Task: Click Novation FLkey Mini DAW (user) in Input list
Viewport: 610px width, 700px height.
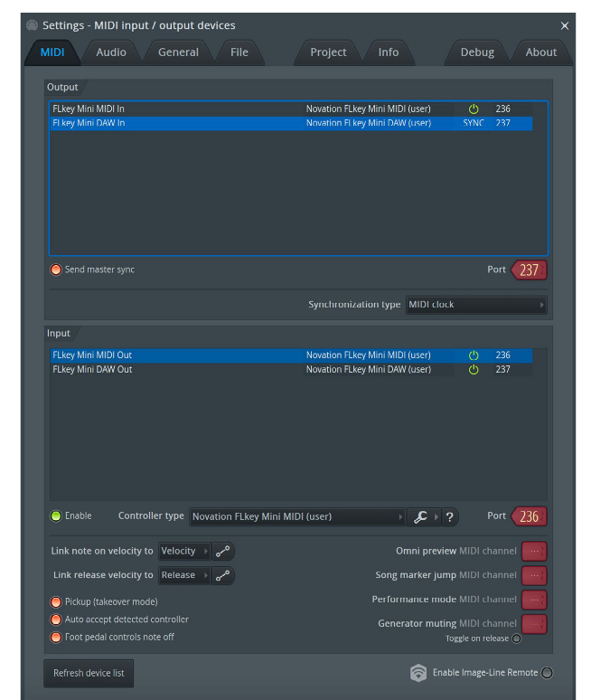Action: (369, 370)
